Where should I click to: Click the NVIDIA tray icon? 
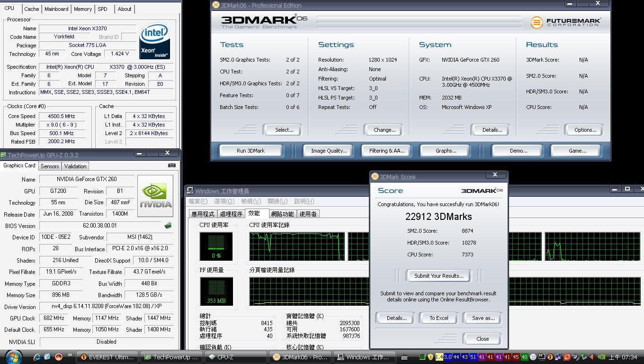(x=601, y=357)
